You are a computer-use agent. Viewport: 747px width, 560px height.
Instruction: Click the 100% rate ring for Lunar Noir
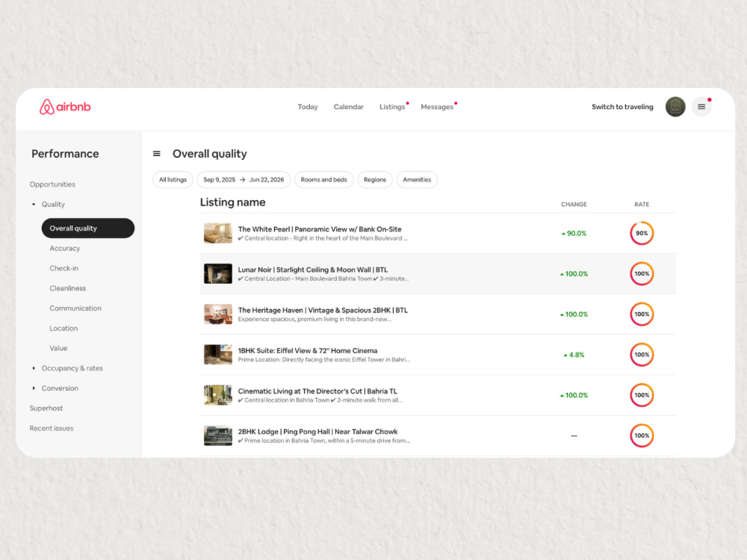tap(642, 274)
